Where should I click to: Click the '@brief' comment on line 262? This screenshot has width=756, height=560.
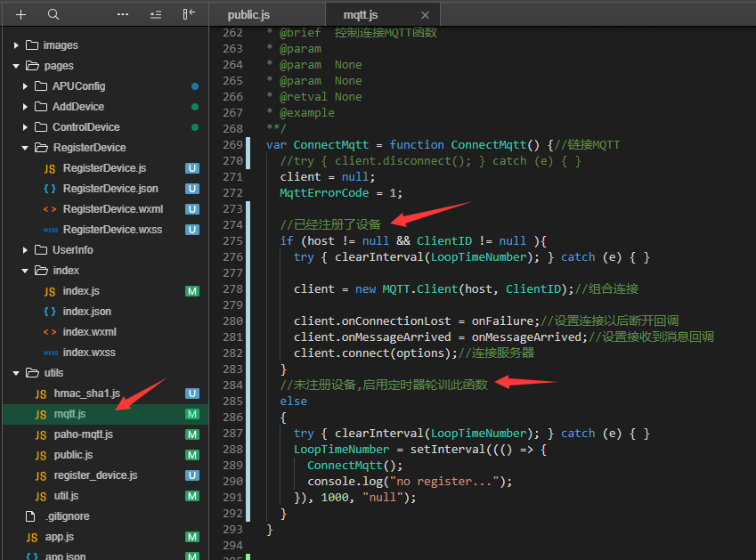click(300, 33)
